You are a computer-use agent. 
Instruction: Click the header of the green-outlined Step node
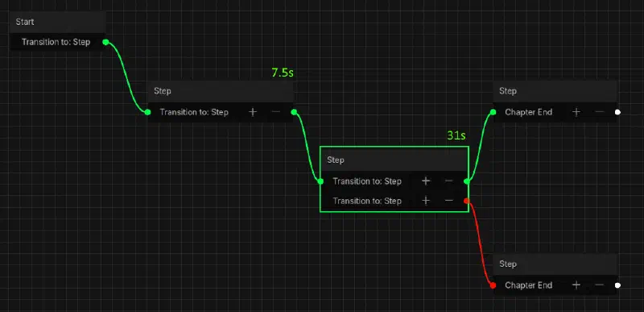coord(394,160)
